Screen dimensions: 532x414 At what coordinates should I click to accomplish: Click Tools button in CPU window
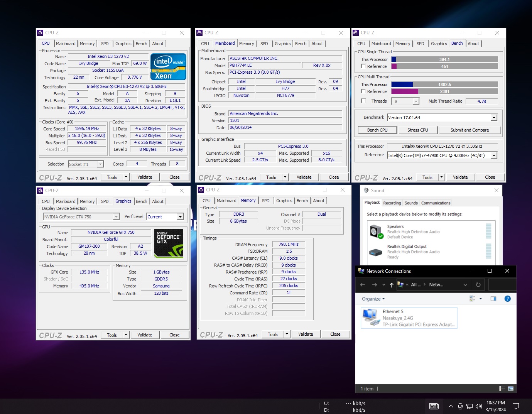112,177
